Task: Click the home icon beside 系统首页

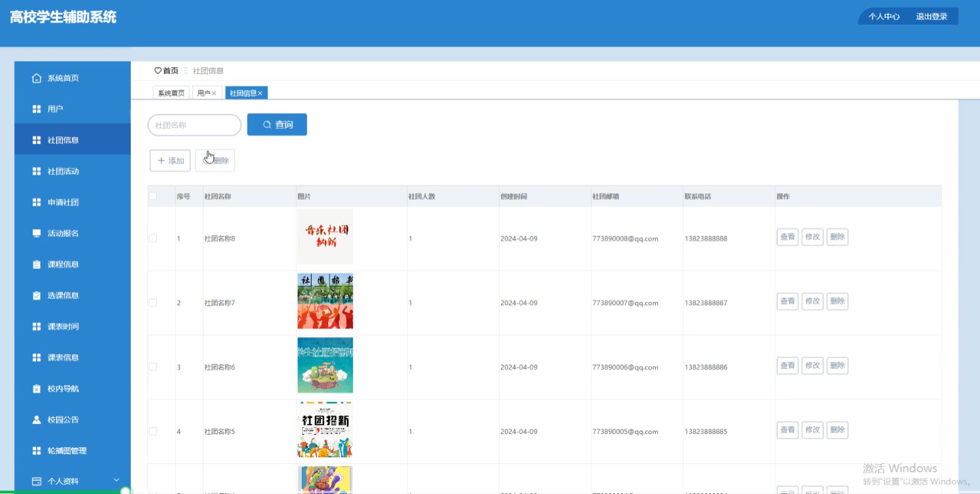Action: [37, 78]
